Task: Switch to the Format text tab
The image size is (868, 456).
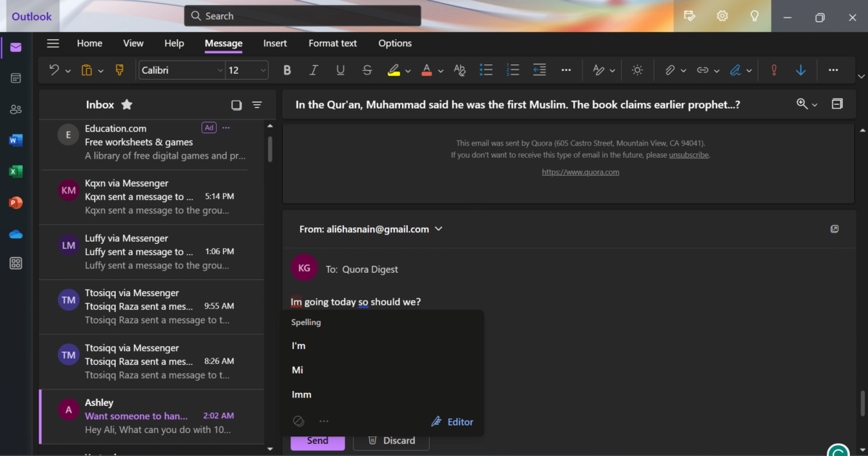Action: (x=333, y=43)
